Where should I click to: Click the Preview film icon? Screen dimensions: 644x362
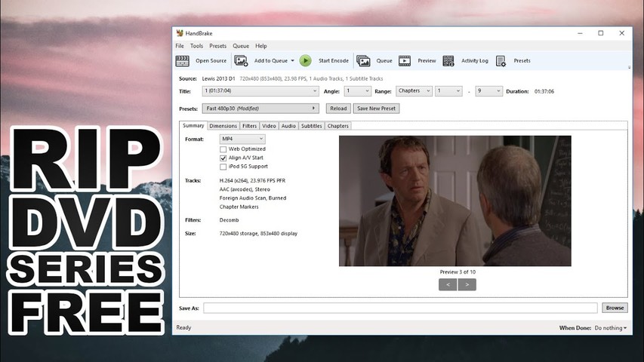[x=405, y=61]
